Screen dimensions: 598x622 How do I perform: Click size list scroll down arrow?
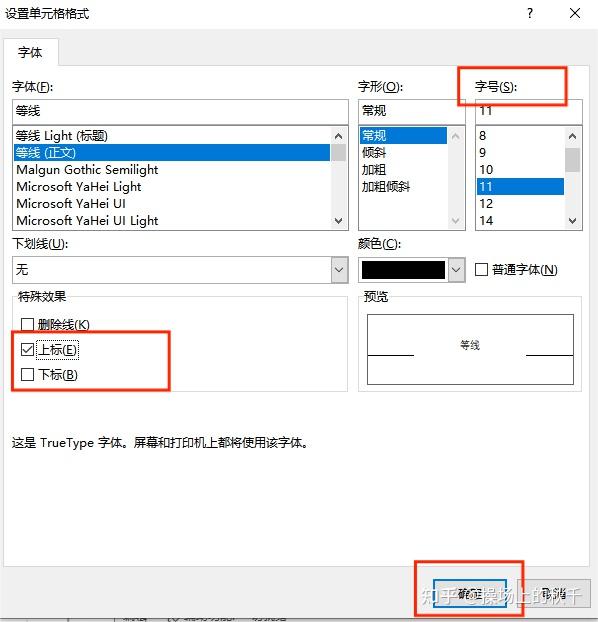point(572,221)
